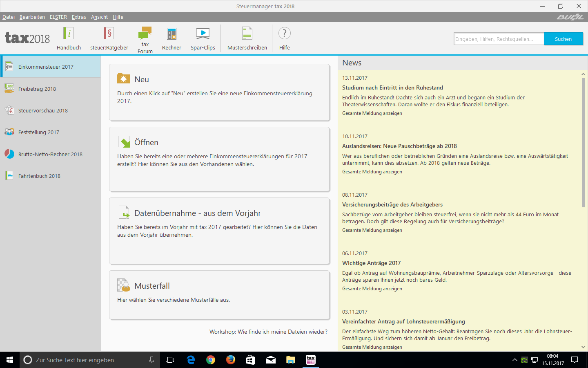
Task: Show full message for Auslandsreisen news
Action: point(372,172)
